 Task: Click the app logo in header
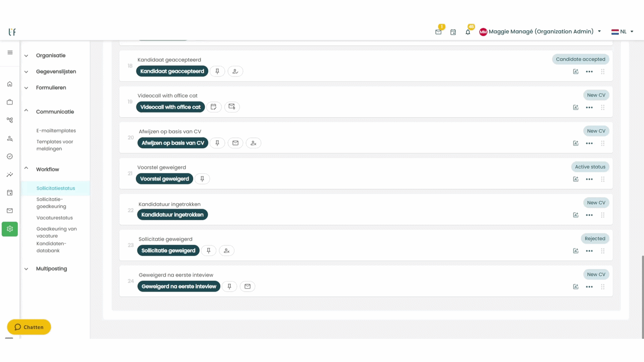pos(12,32)
